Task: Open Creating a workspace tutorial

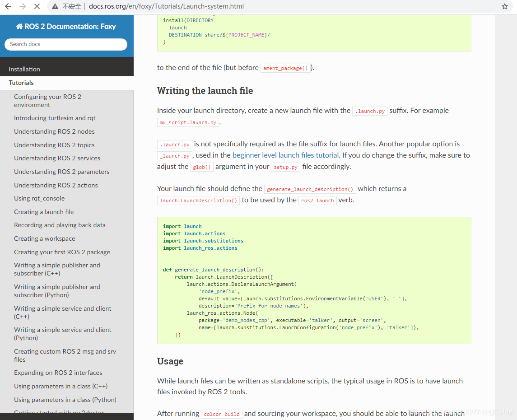Action: pos(45,239)
